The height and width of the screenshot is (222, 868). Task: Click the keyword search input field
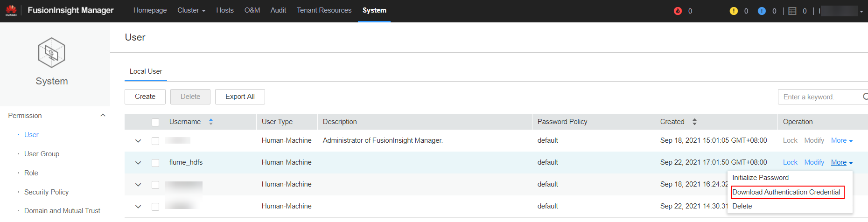point(819,97)
